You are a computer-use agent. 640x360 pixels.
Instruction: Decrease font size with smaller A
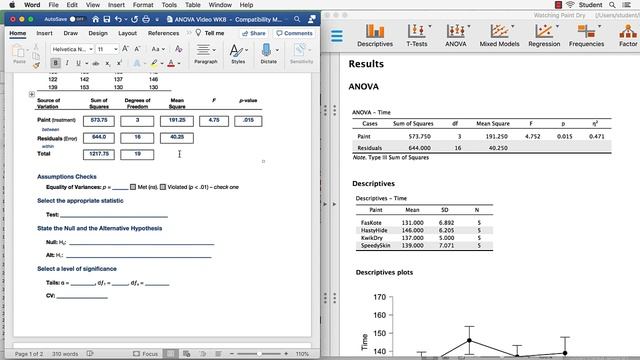138,49
